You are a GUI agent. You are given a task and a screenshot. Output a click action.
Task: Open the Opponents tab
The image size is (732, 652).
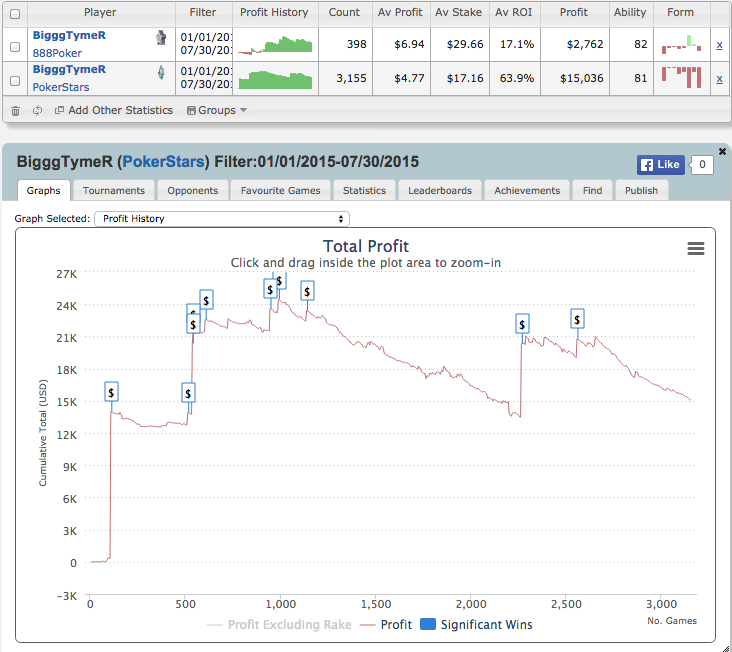point(192,190)
